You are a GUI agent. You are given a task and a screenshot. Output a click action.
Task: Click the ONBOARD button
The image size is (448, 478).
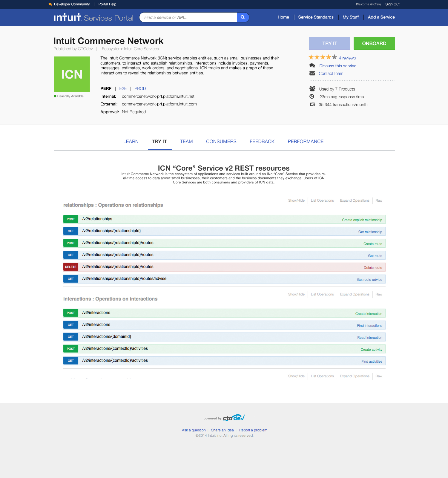click(374, 43)
